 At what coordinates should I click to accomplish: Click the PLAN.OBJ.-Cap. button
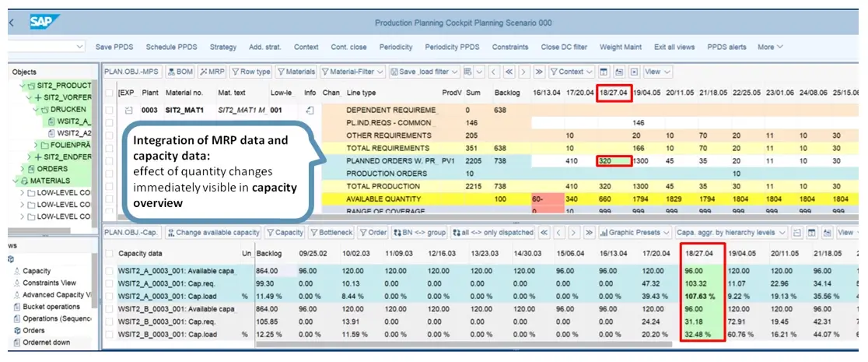(132, 232)
